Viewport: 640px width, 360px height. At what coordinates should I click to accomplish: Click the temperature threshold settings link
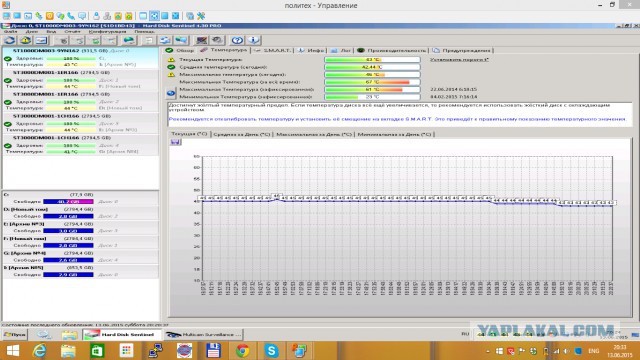tap(459, 60)
